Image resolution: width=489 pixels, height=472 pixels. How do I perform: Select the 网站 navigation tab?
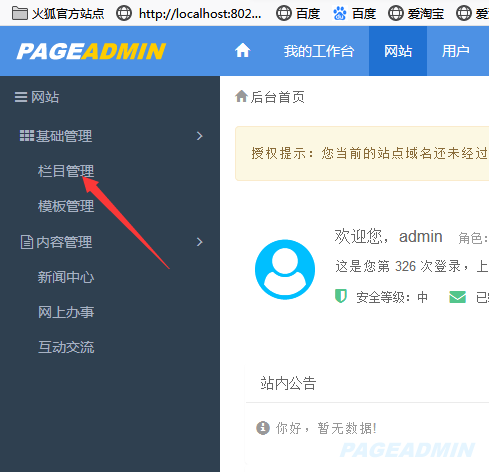tap(398, 51)
